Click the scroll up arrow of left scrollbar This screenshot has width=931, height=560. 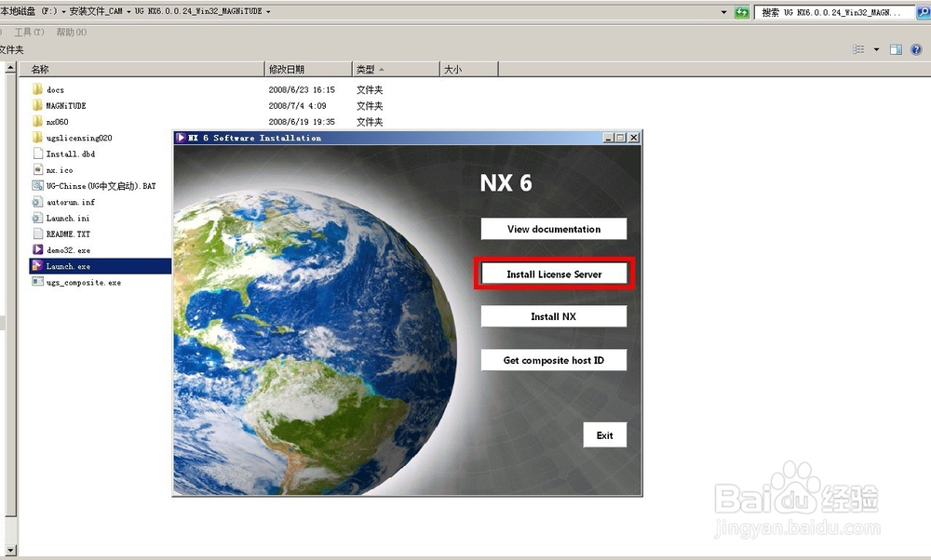pyautogui.click(x=10, y=68)
